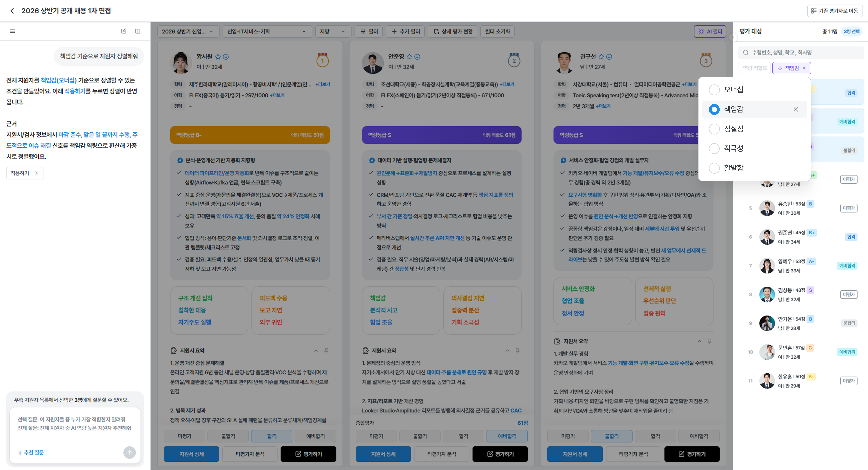
Task: Collapse 안준영's 지원서 요약 chevron
Action: (x=507, y=350)
